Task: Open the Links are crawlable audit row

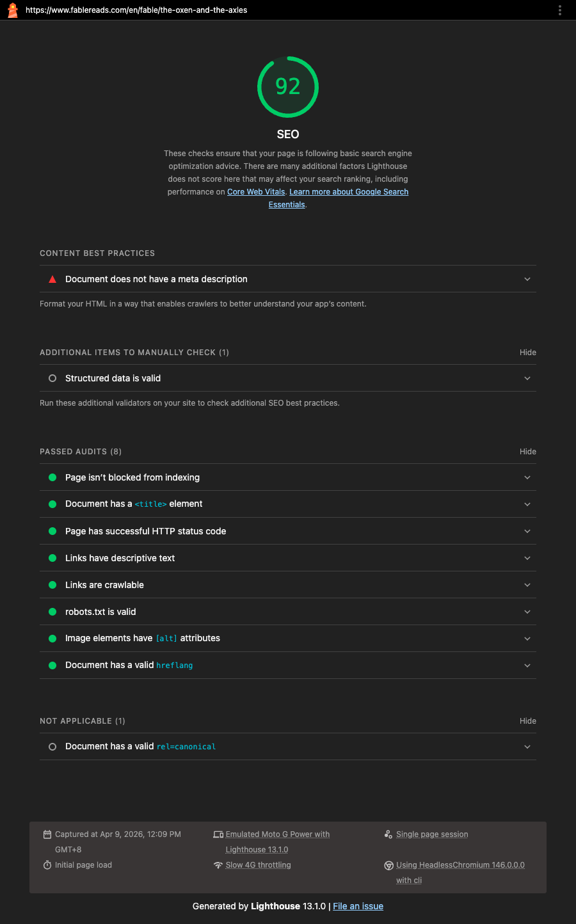Action: [288, 585]
